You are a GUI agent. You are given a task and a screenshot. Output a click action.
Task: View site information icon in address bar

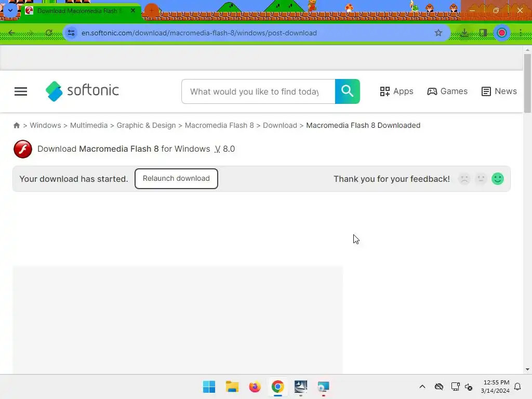point(71,33)
